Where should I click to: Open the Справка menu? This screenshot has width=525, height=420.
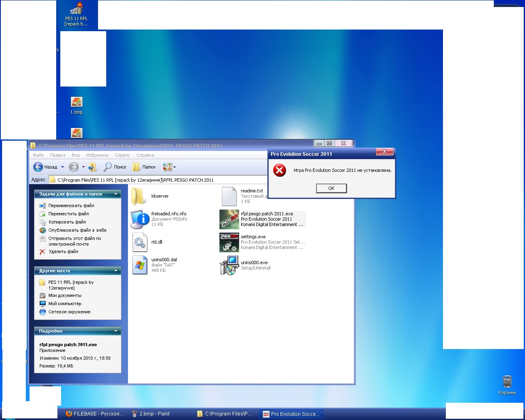pos(145,155)
